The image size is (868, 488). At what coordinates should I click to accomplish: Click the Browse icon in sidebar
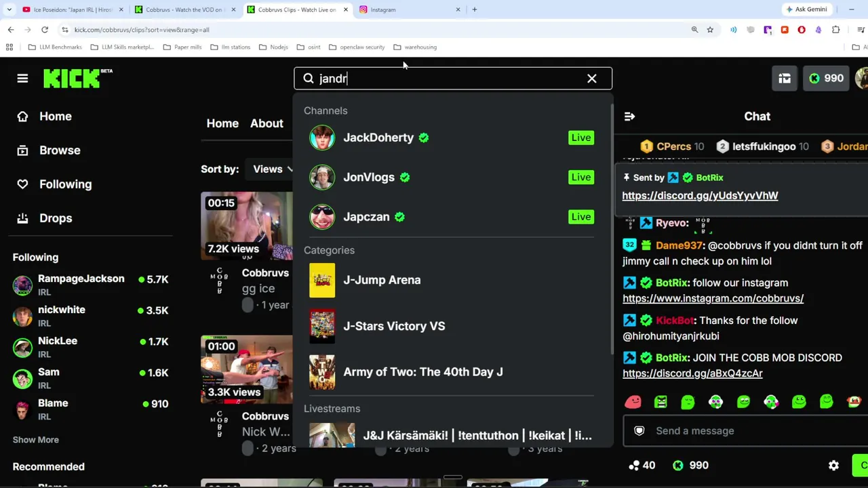click(22, 150)
